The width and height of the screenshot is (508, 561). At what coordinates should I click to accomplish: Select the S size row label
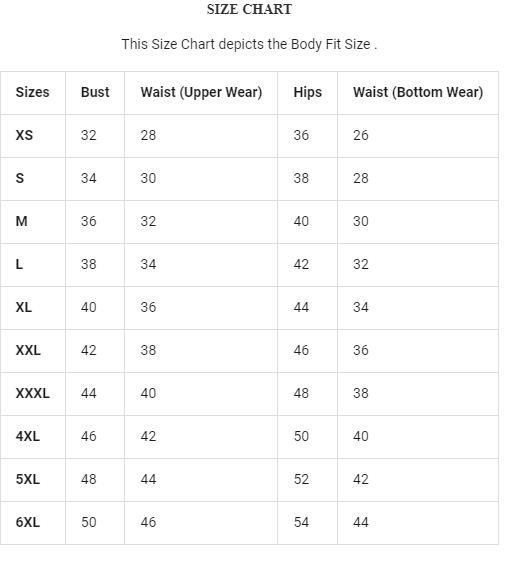tap(20, 178)
